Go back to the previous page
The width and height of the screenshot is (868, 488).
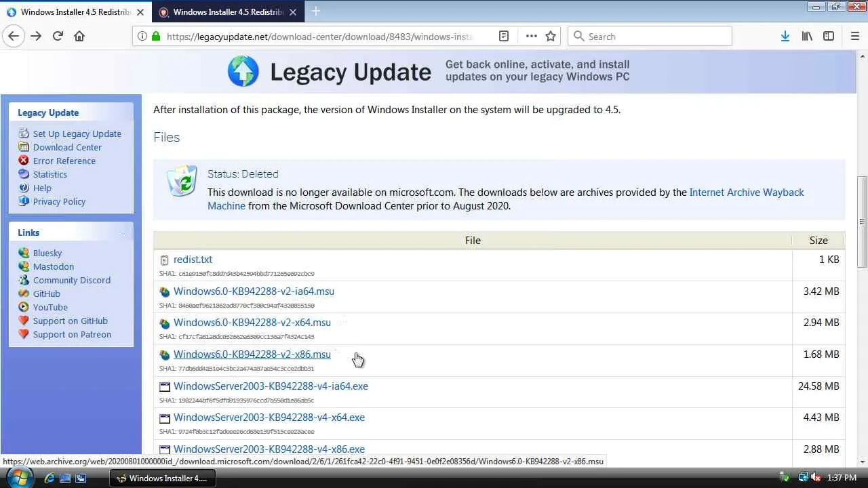click(x=14, y=37)
